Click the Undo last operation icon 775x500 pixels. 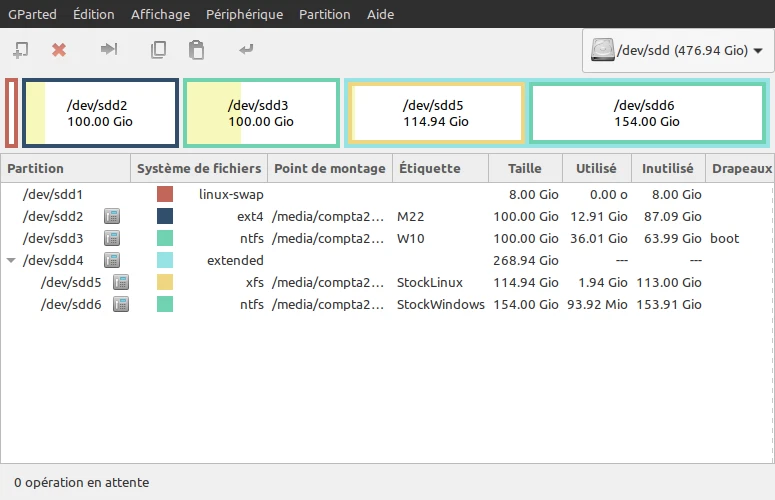(246, 49)
